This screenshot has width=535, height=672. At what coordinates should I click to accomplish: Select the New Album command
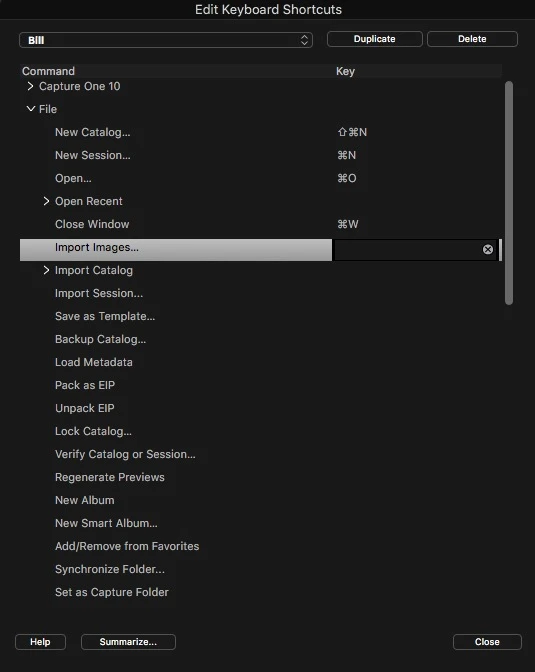(x=85, y=500)
